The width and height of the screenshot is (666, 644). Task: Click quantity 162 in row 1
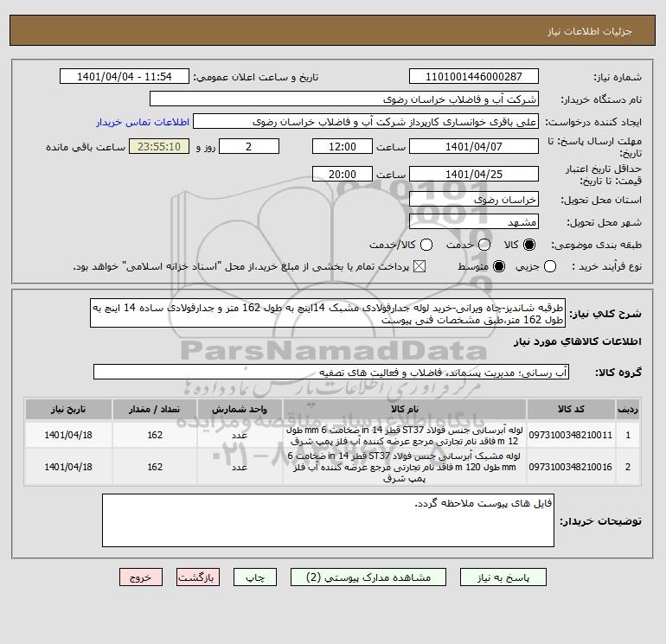[155, 435]
